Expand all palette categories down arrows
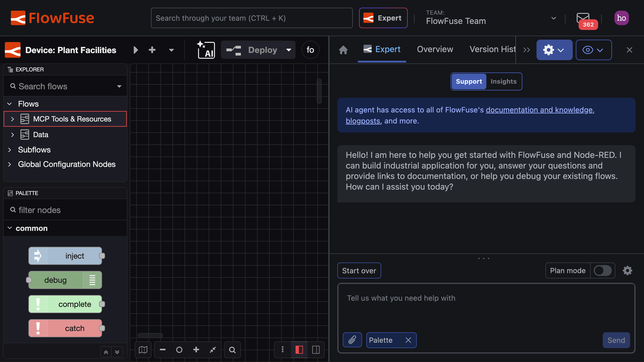The width and height of the screenshot is (644, 362). point(117,352)
